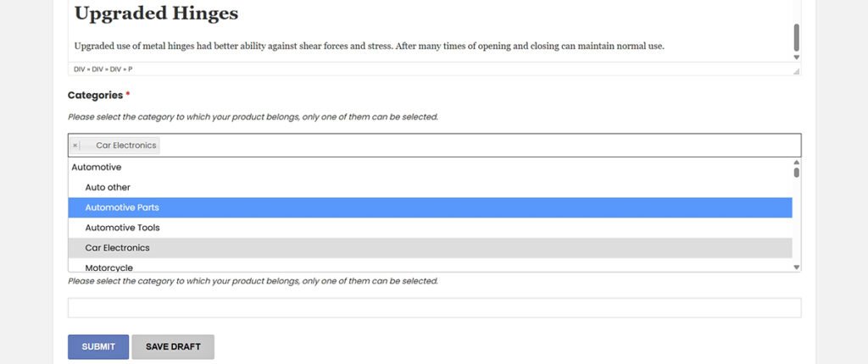Click the P element in the path bar
Screen dimensions: 868x364
point(130,69)
